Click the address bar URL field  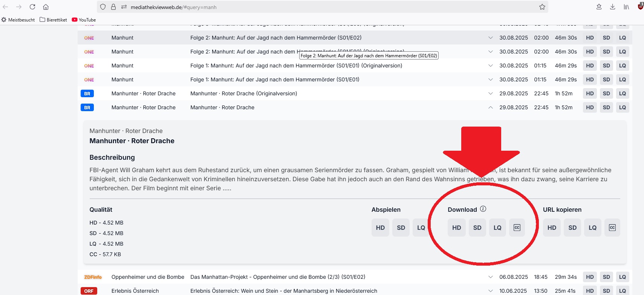[x=301, y=7]
